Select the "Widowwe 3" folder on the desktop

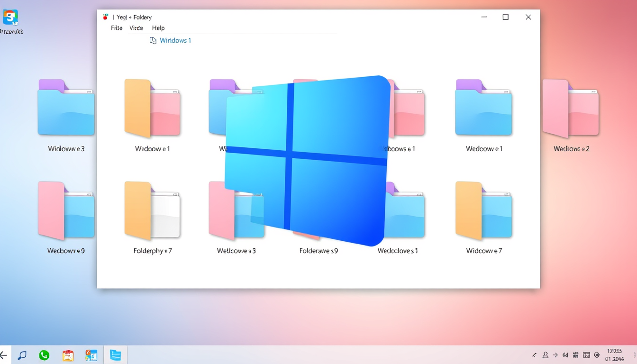coord(66,115)
